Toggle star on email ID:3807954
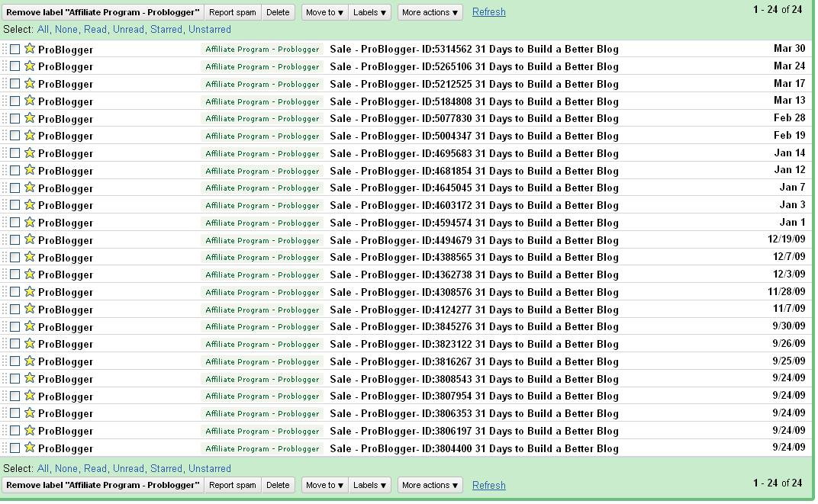818x504 pixels. click(x=30, y=396)
